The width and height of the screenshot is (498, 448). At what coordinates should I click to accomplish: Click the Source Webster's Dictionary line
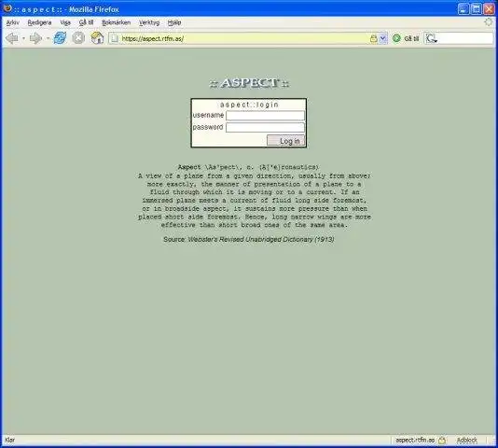click(249, 240)
